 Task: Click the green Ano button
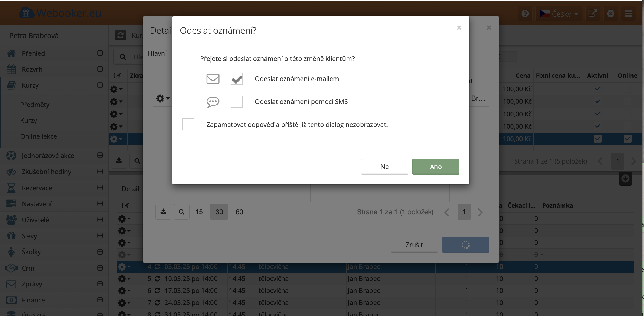(x=435, y=167)
